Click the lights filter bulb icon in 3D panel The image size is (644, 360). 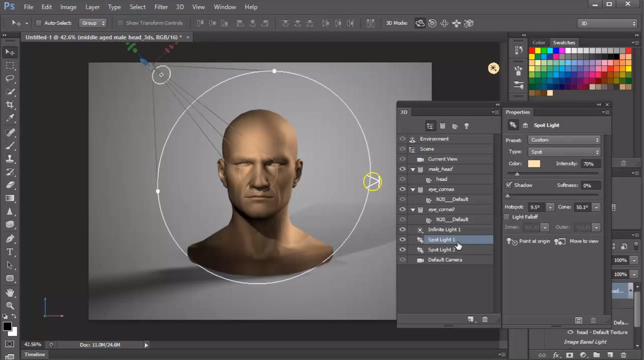pyautogui.click(x=467, y=126)
